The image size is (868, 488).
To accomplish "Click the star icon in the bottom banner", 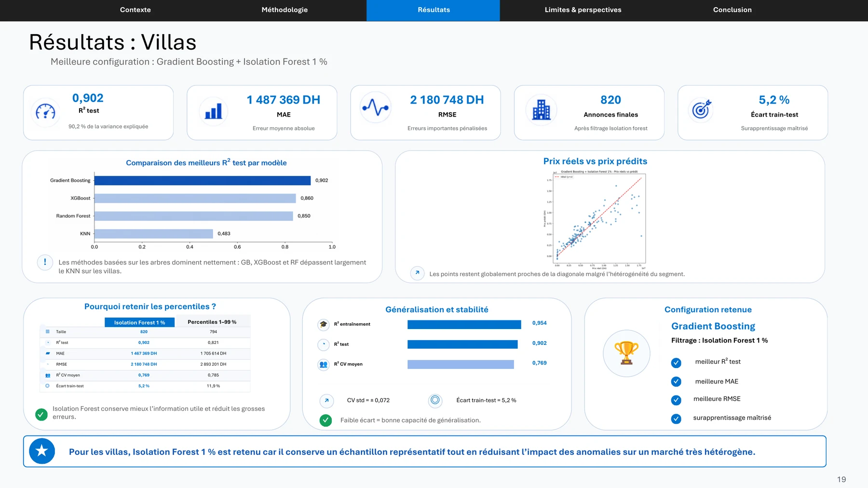I will point(42,451).
